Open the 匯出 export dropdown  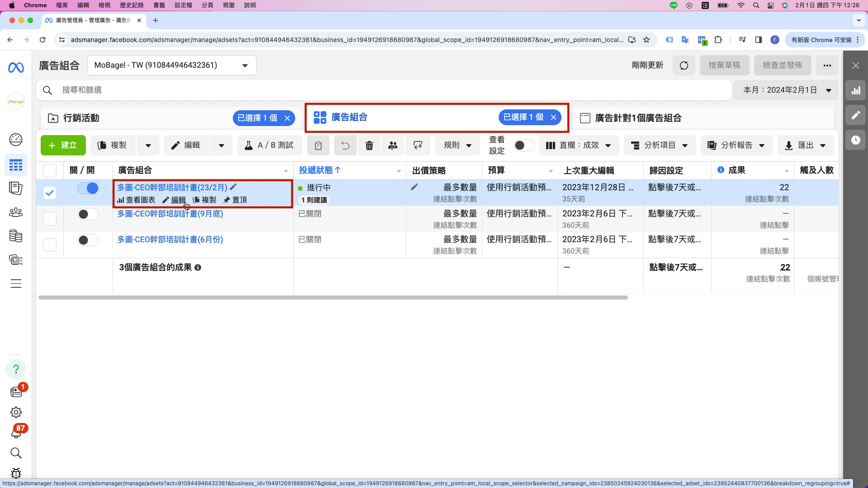[x=806, y=145]
